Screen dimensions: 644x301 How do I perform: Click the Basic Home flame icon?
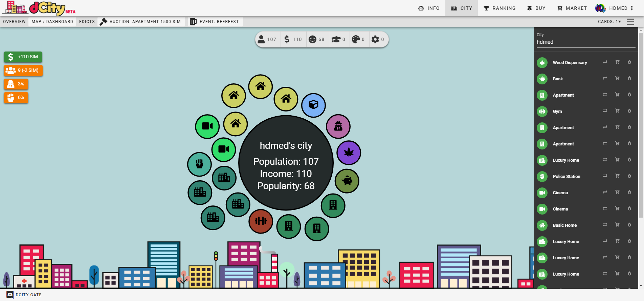tap(629, 225)
